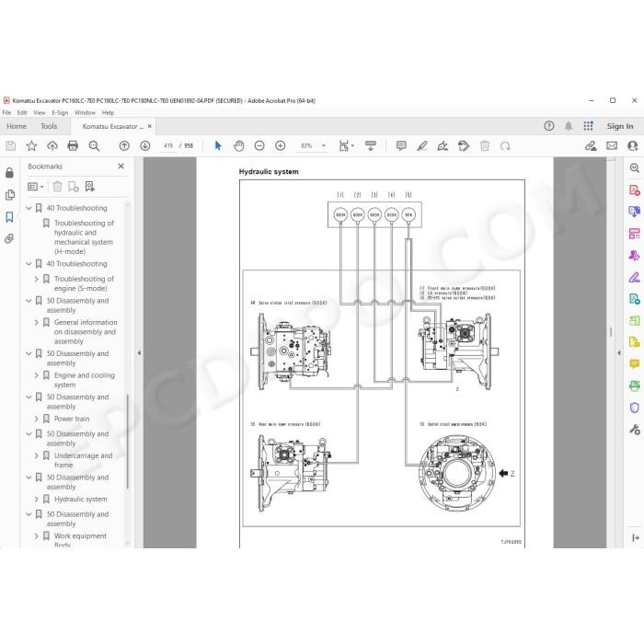Expand Troubleshooting of engine (S-mode) bookmark
This screenshot has width=644, height=644.
[x=36, y=279]
